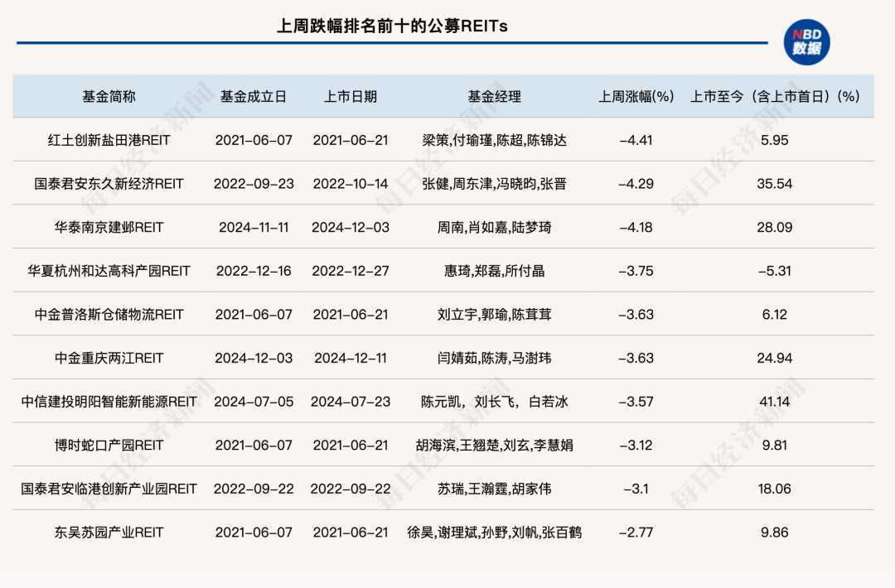Select fund name 博时蛇口产园REIT

(x=109, y=445)
